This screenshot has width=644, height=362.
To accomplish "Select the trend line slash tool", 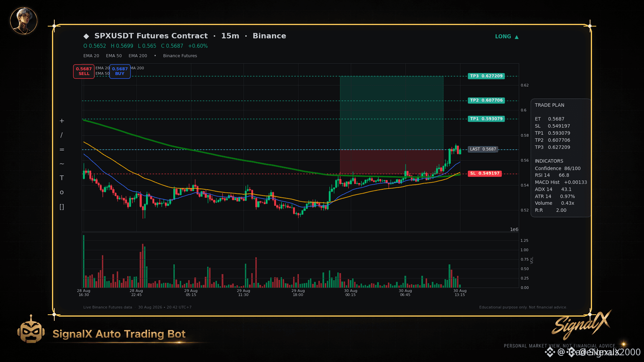I will [x=62, y=135].
